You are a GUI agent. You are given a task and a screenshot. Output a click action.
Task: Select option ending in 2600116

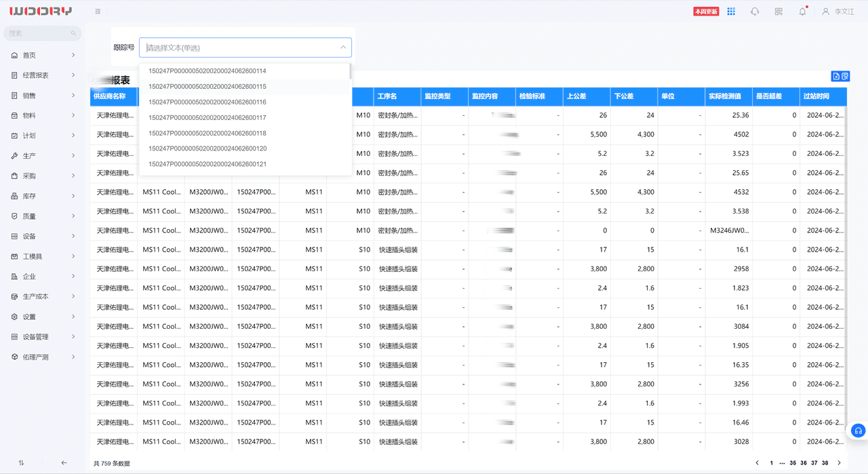point(244,102)
